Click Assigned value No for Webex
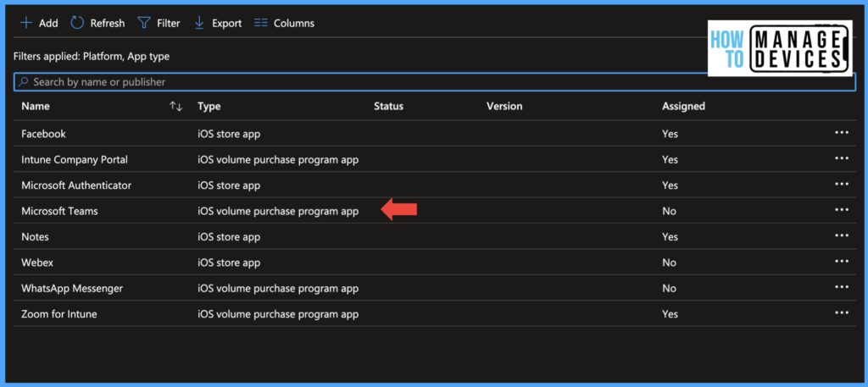 click(670, 263)
